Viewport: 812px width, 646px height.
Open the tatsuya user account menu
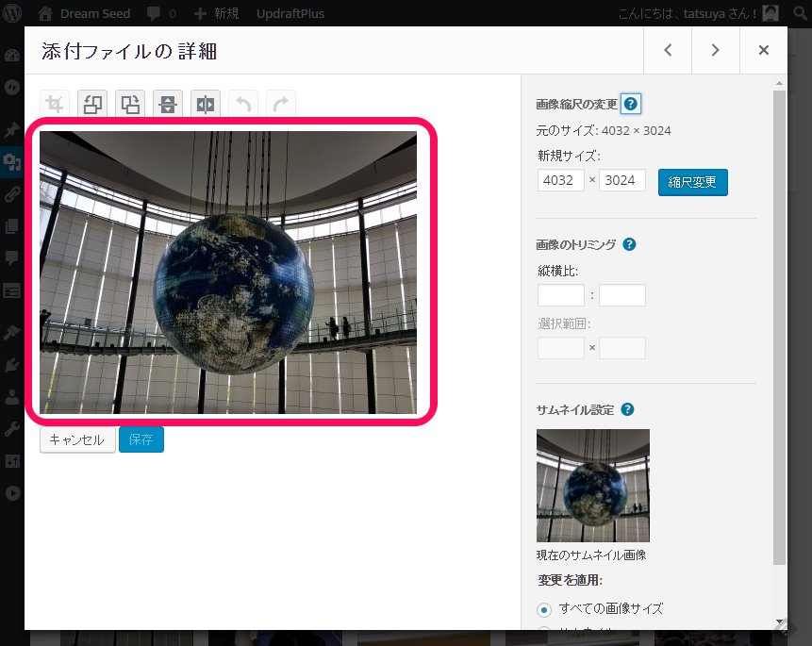tap(698, 13)
